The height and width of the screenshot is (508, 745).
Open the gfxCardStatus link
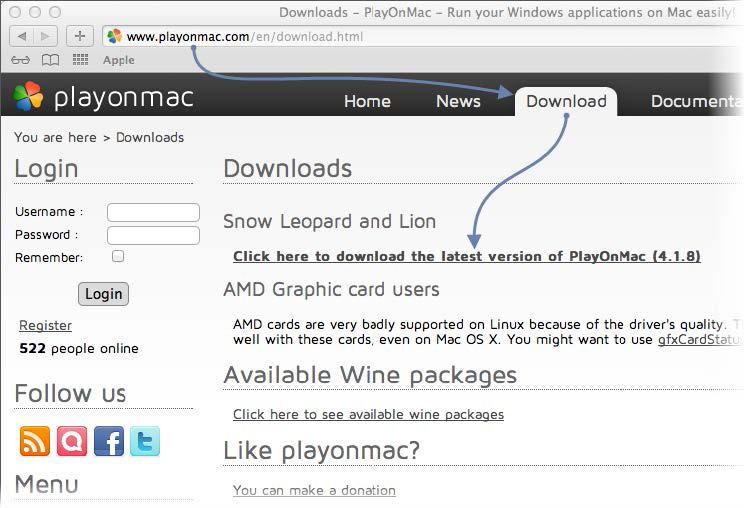pyautogui.click(x=699, y=340)
